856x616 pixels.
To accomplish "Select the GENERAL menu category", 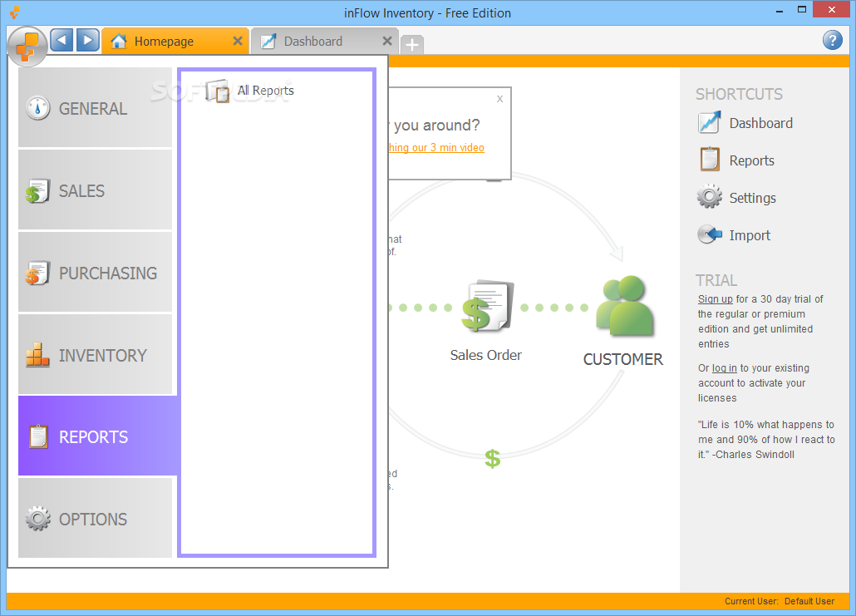I will click(x=95, y=108).
